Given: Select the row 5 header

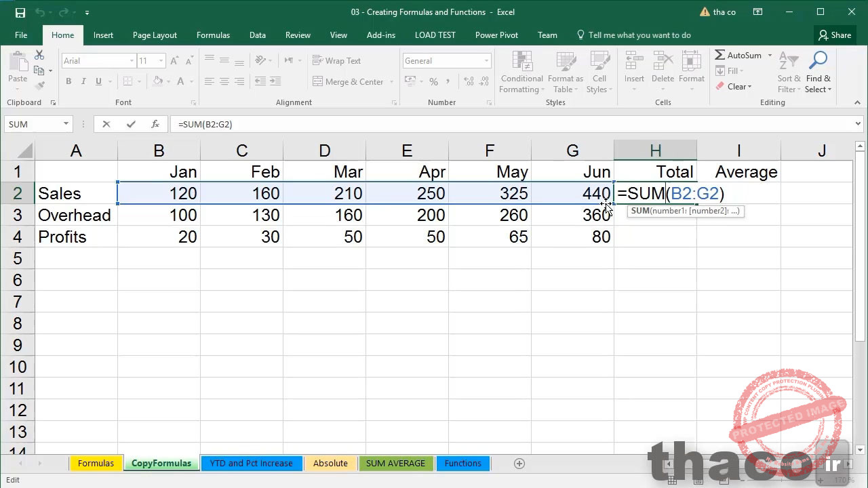Looking at the screenshot, I should click(x=18, y=258).
